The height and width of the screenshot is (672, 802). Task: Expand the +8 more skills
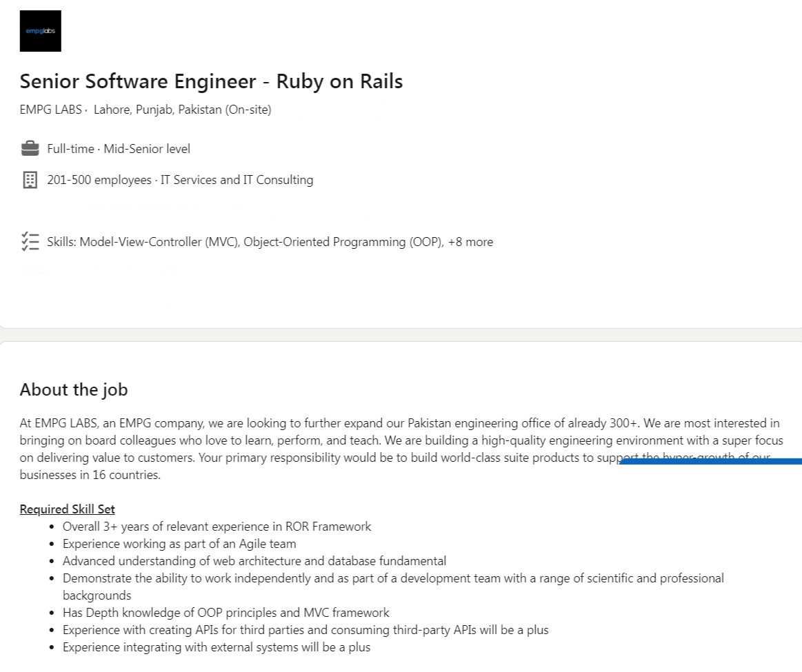click(x=470, y=242)
